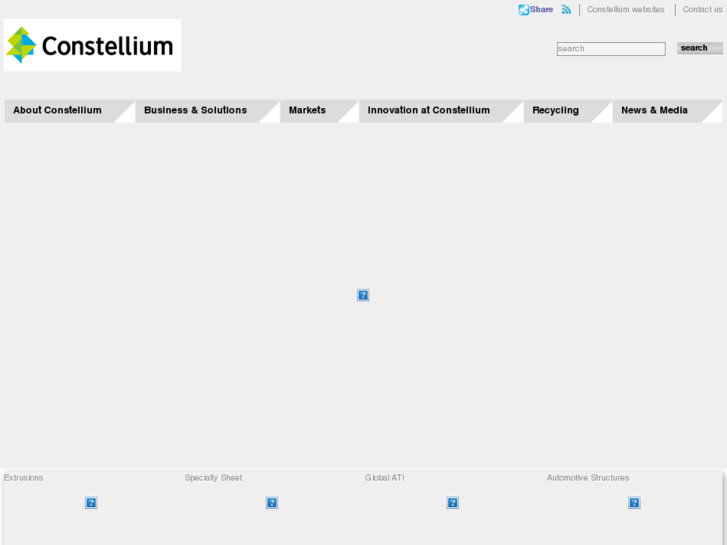Viewport: 727px width, 545px height.
Task: Focus the search input field
Action: tap(611, 49)
